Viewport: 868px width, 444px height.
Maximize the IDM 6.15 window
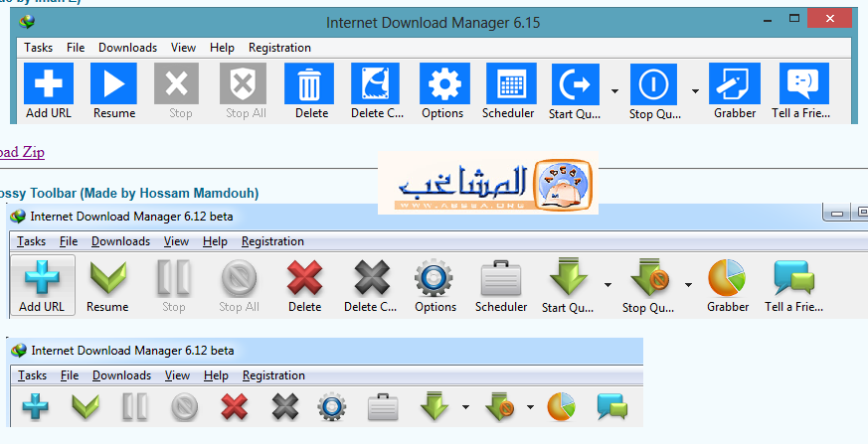tap(794, 18)
